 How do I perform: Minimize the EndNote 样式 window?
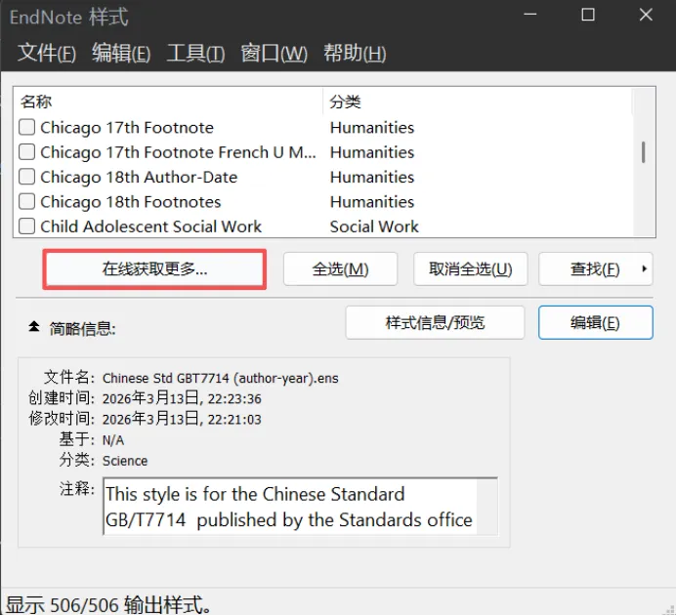530,15
